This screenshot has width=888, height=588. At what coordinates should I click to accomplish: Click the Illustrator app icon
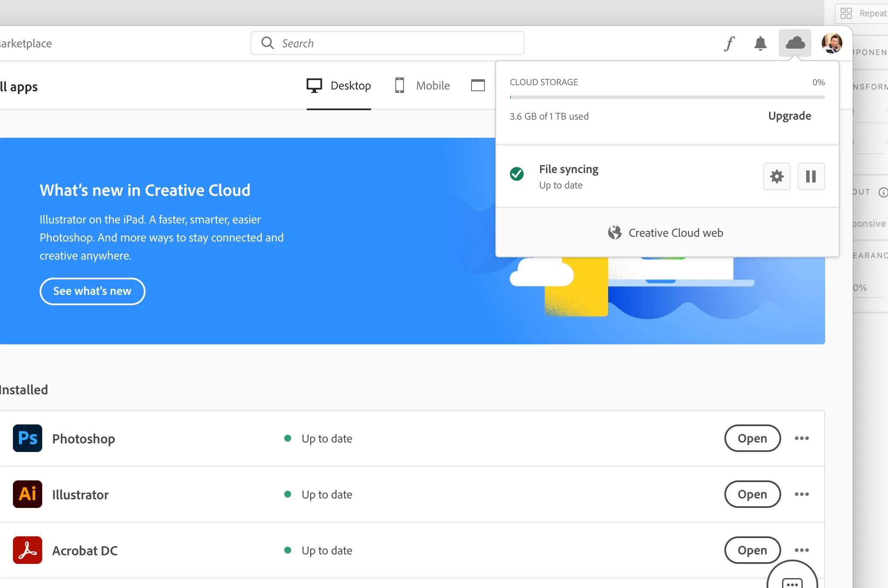click(x=28, y=494)
